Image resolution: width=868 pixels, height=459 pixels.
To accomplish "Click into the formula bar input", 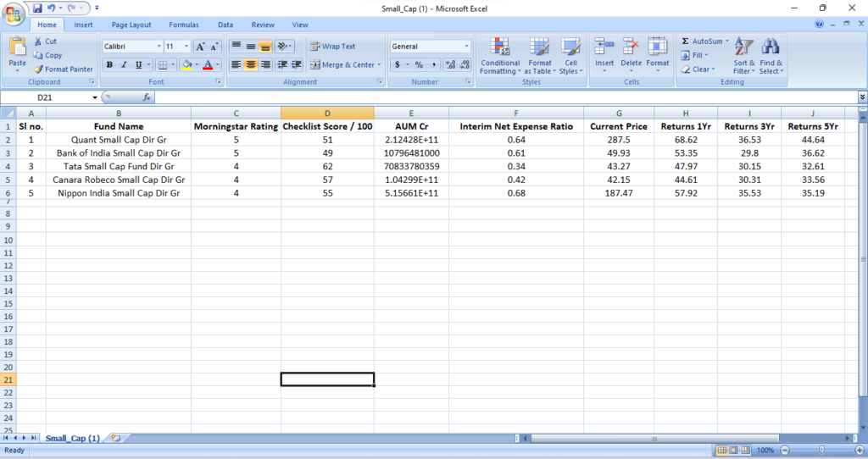I will pyautogui.click(x=507, y=97).
